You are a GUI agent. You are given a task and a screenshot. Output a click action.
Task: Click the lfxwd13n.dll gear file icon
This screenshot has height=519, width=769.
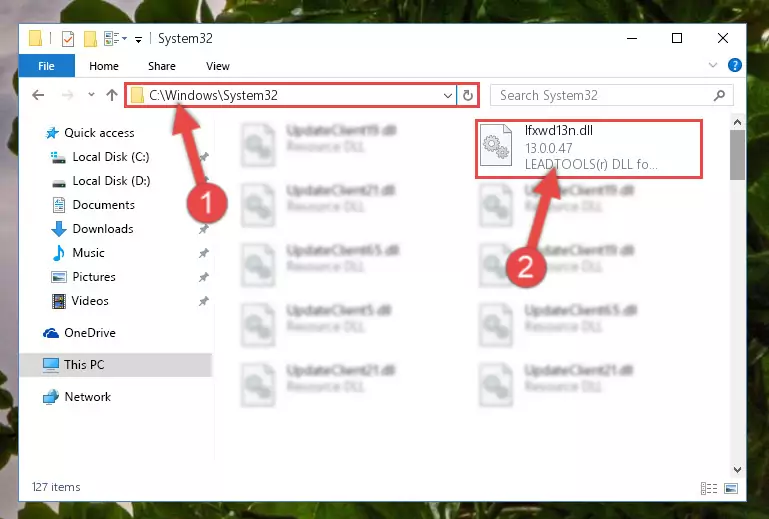[x=496, y=145]
